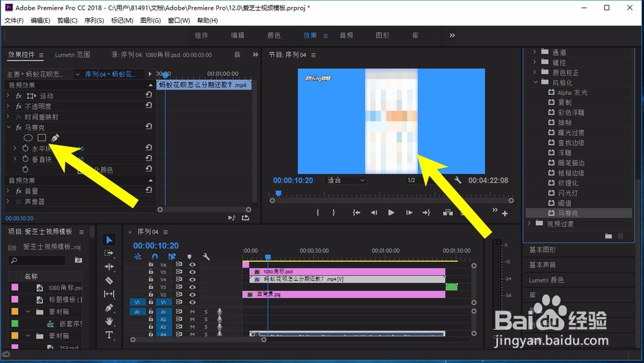Select the Type tool
Screen dimensions: 644x363
point(109,335)
